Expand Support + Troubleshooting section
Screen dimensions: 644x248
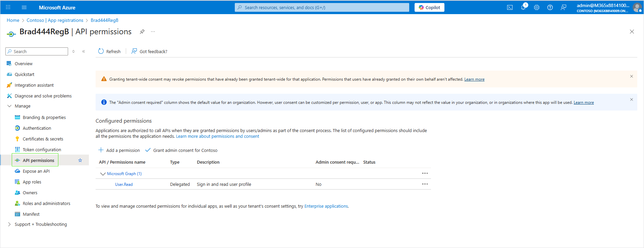[x=9, y=224]
